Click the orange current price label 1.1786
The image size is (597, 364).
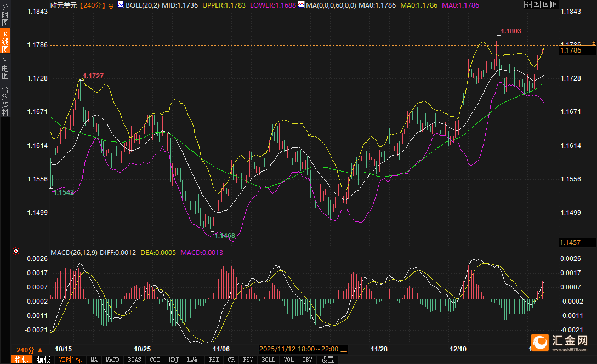577,50
